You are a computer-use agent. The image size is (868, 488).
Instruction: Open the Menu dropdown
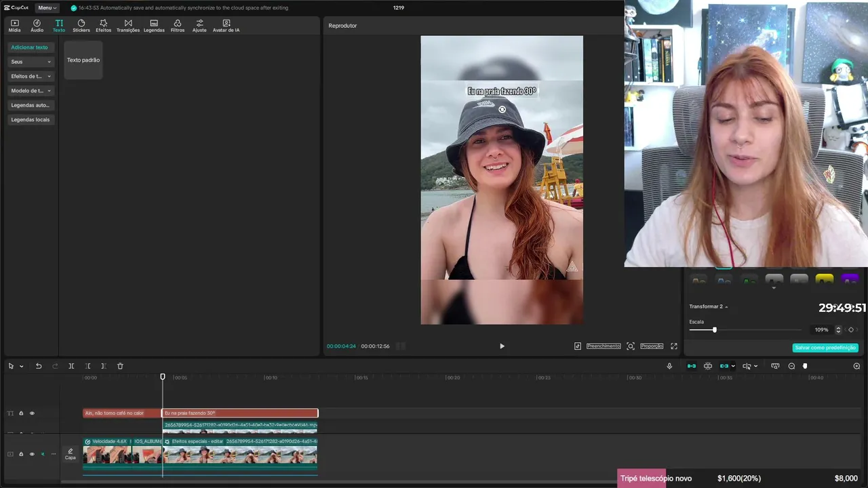47,7
